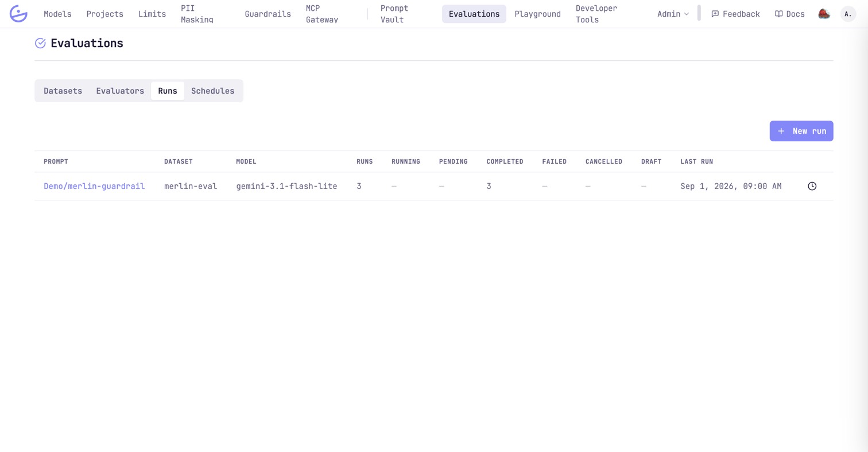
Task: Click the Evaluations page heading
Action: tap(87, 43)
